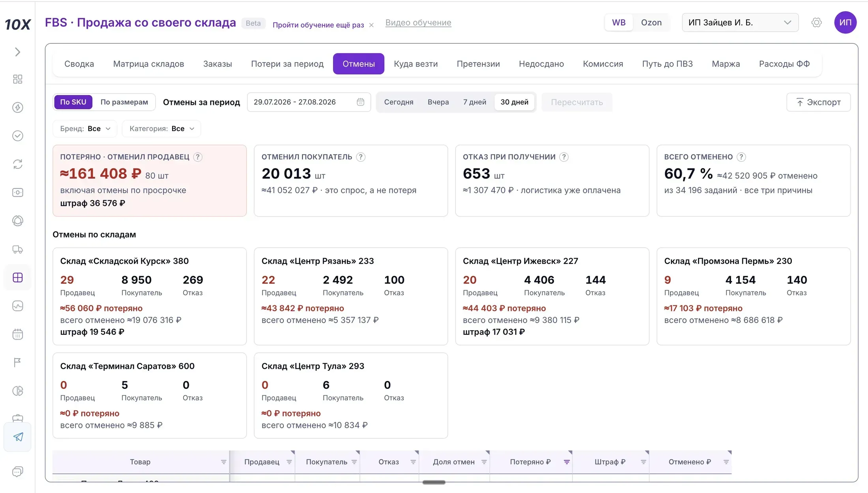The image size is (868, 493).
Task: Open filter menu on Товар column
Action: 223,462
